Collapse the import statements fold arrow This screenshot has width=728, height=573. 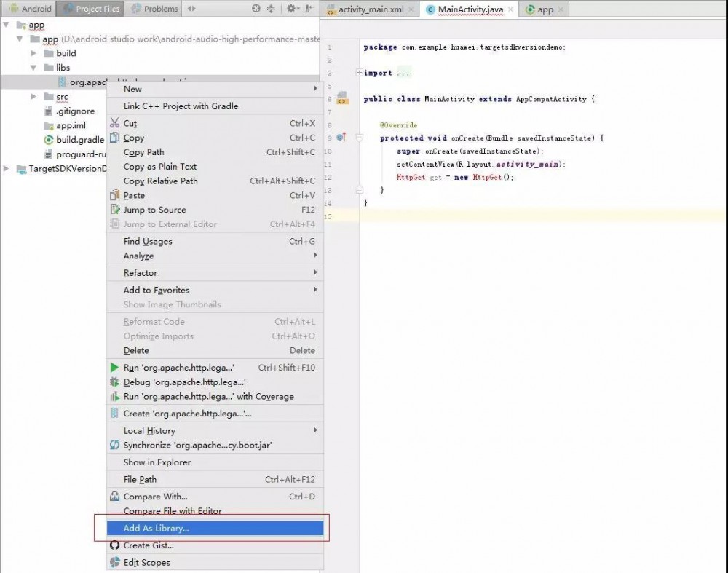(358, 72)
